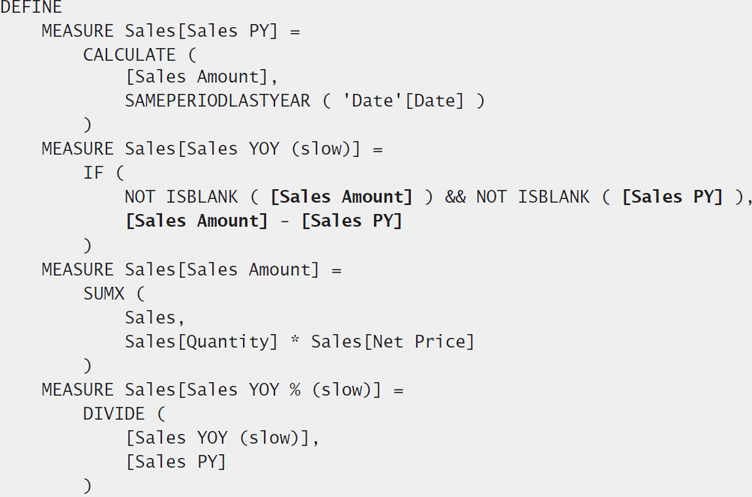Click [Sales YOY (slow)] argument in DIVIDE

tap(217, 438)
